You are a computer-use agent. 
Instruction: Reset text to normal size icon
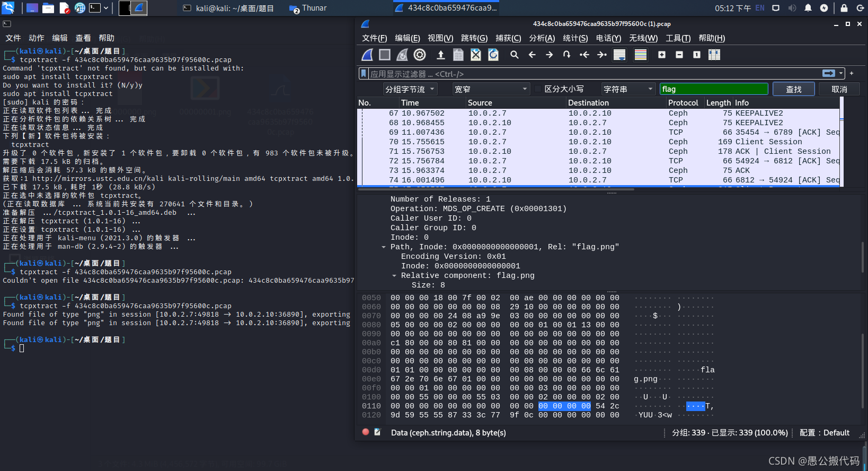click(x=697, y=55)
